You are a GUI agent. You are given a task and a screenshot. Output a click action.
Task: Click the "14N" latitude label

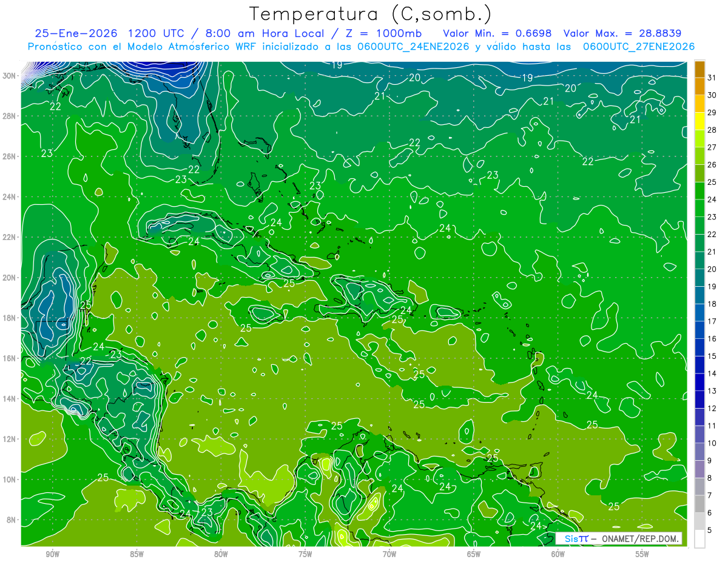tap(10, 399)
